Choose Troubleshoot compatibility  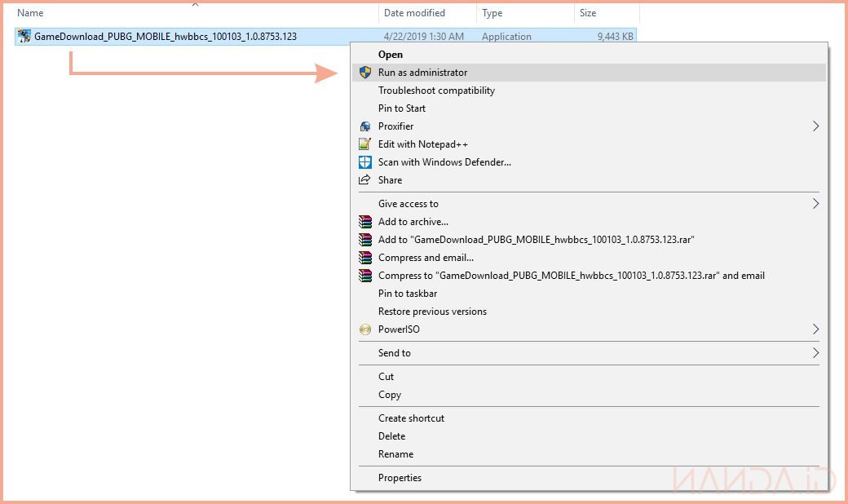436,91
